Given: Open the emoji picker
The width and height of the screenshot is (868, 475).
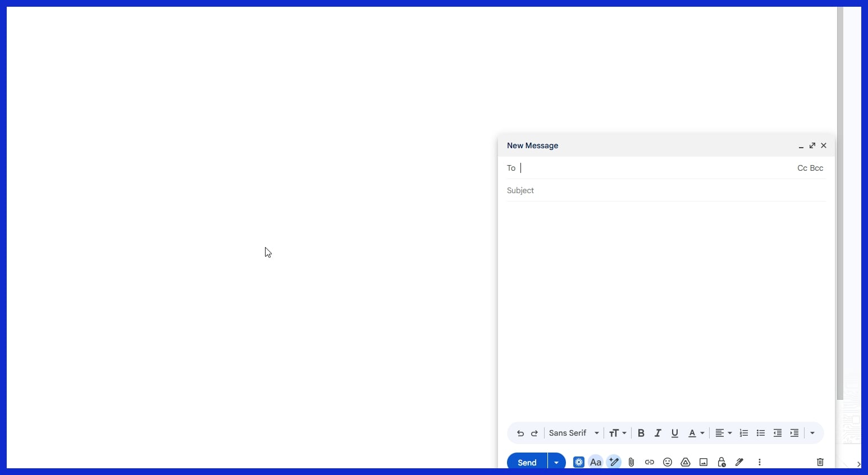Looking at the screenshot, I should pos(668,462).
